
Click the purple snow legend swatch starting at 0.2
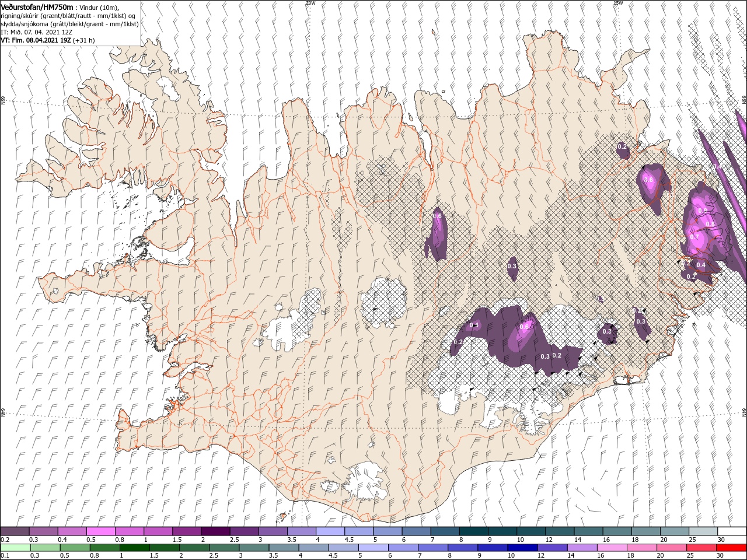click(x=15, y=531)
